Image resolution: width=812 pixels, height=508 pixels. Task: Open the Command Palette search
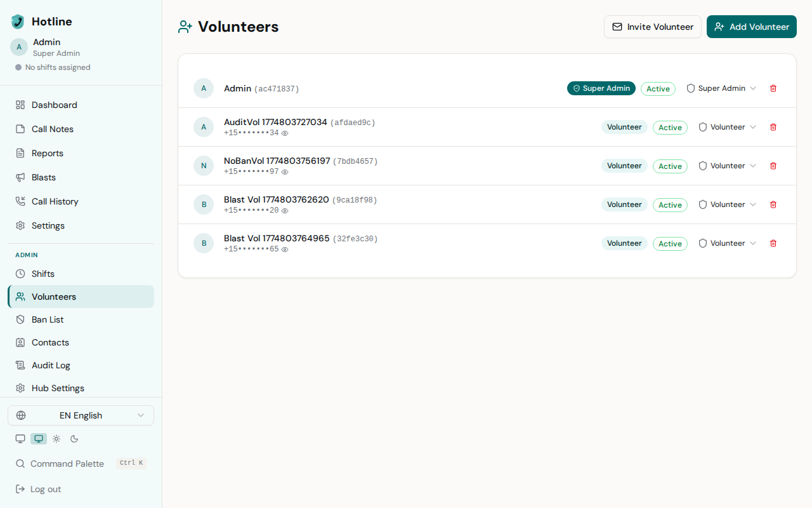click(x=67, y=464)
